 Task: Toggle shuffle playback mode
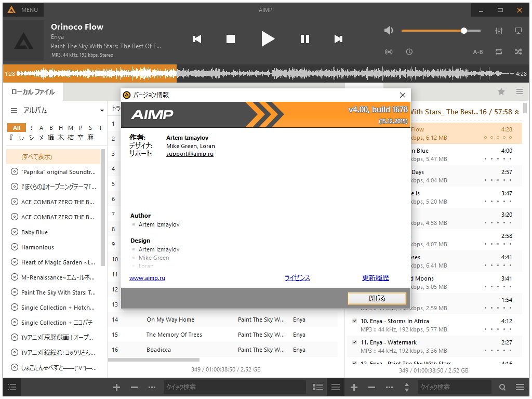[518, 52]
